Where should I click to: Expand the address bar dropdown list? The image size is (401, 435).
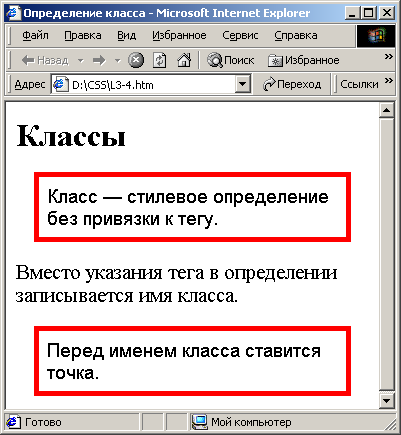click(242, 85)
